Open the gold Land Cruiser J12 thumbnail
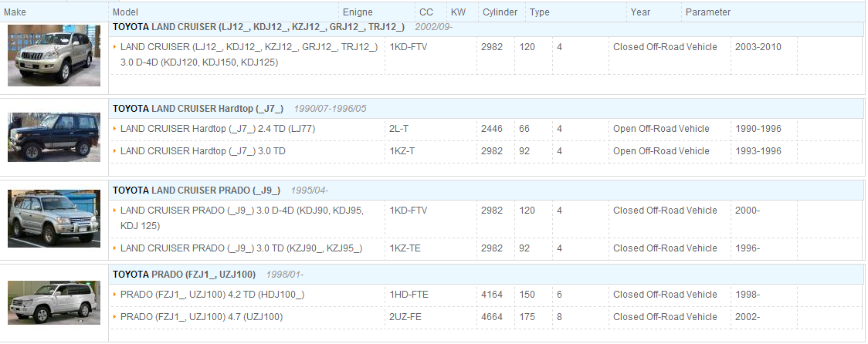This screenshot has width=868, height=344. (54, 56)
